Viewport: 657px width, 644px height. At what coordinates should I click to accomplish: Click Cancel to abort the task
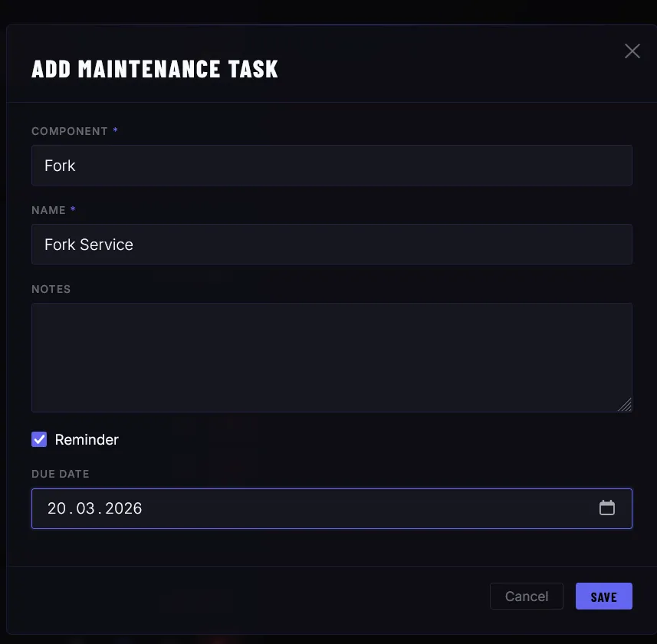pyautogui.click(x=526, y=596)
